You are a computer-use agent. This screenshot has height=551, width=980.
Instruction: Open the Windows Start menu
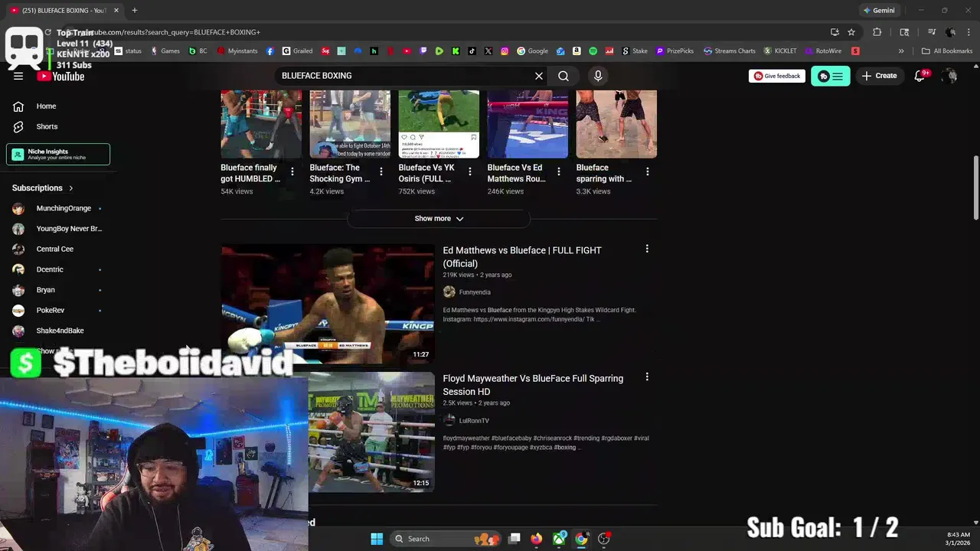[x=377, y=539]
